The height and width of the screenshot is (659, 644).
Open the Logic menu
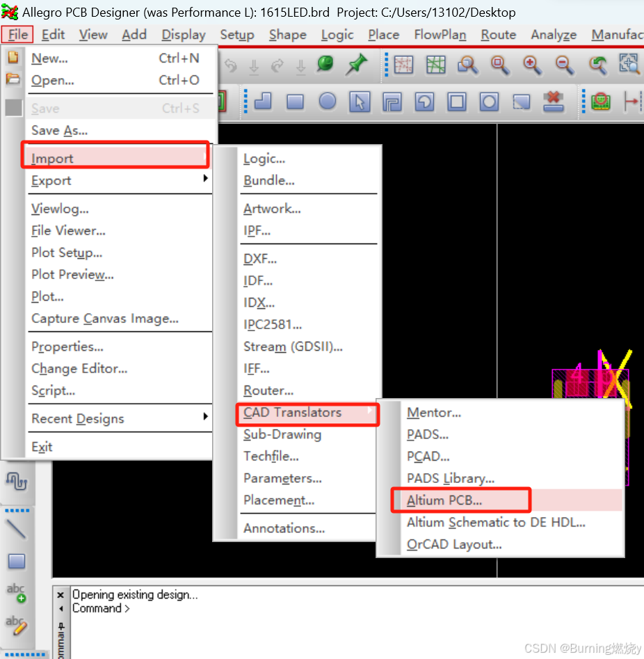337,35
